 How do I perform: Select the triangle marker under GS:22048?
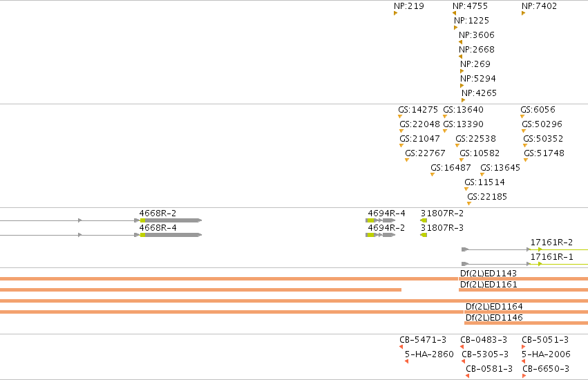(x=401, y=131)
